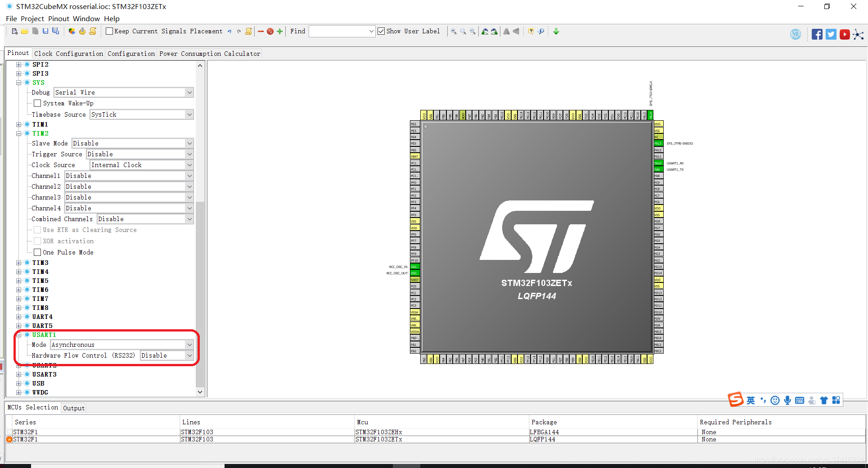This screenshot has width=868, height=468.
Task: Click the microphone icon in IME bar
Action: pyautogui.click(x=787, y=400)
